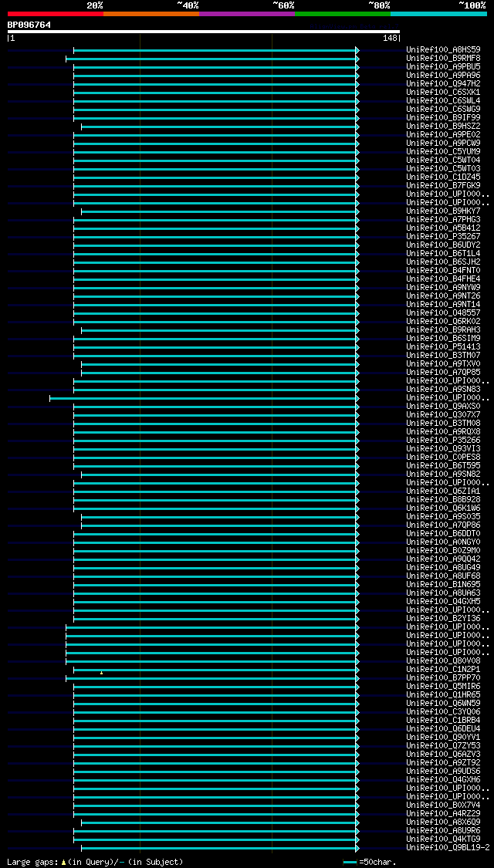This screenshot has height=868, width=494.
Task: Click the UniRef100_B9RAH3 label
Action: click(x=443, y=330)
